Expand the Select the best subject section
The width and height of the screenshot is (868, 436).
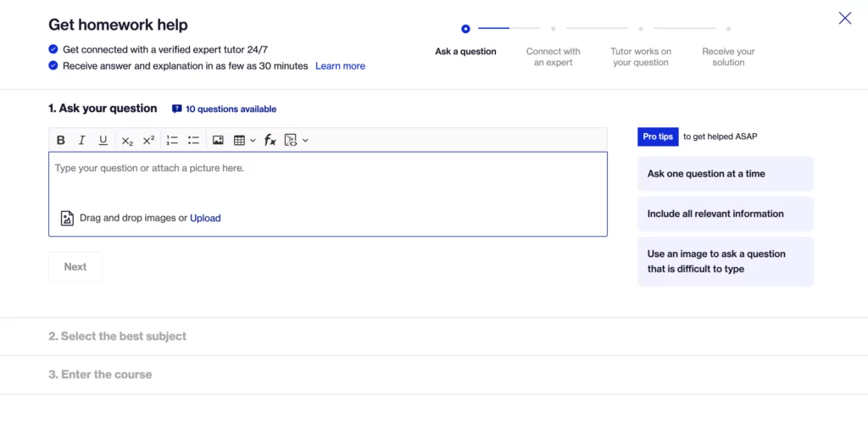pos(117,337)
